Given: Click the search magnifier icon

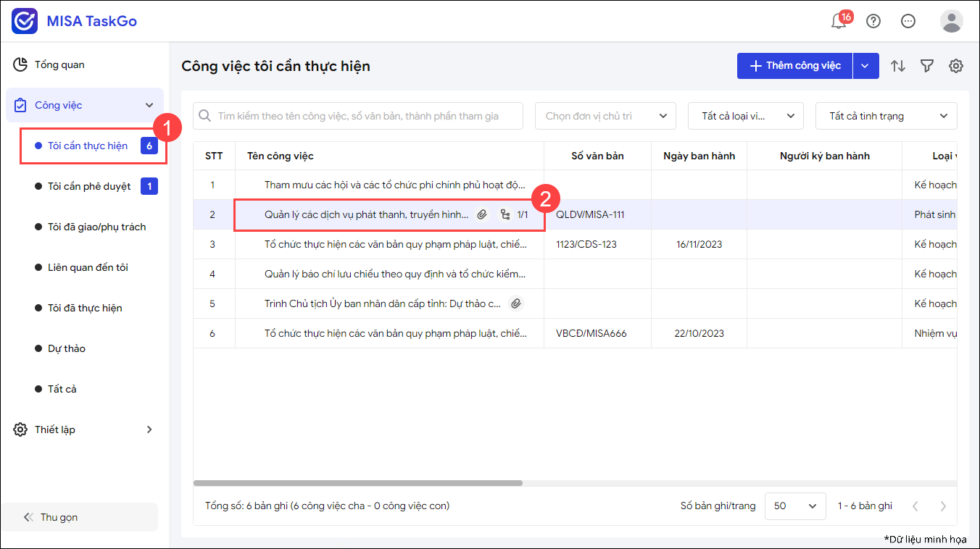Looking at the screenshot, I should pyautogui.click(x=205, y=116).
